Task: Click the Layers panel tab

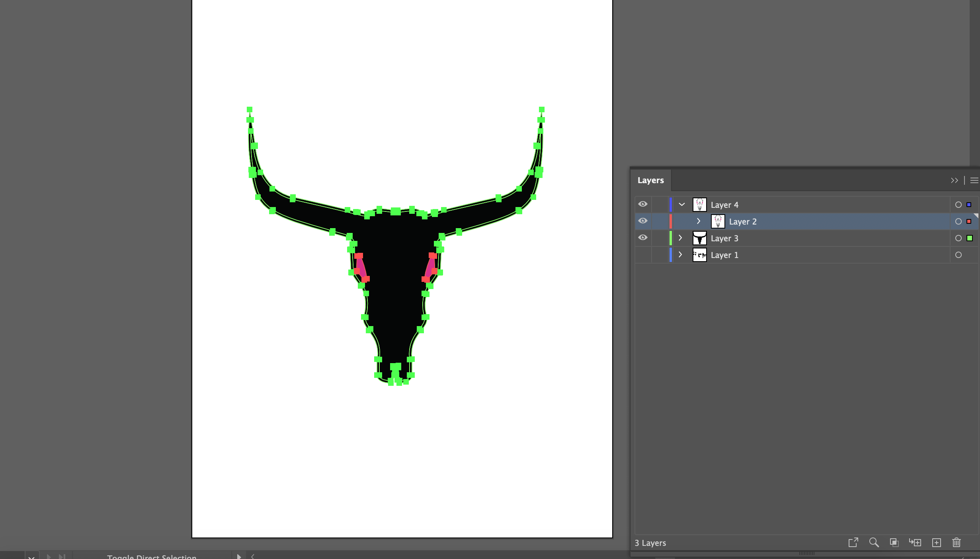Action: pyautogui.click(x=651, y=180)
